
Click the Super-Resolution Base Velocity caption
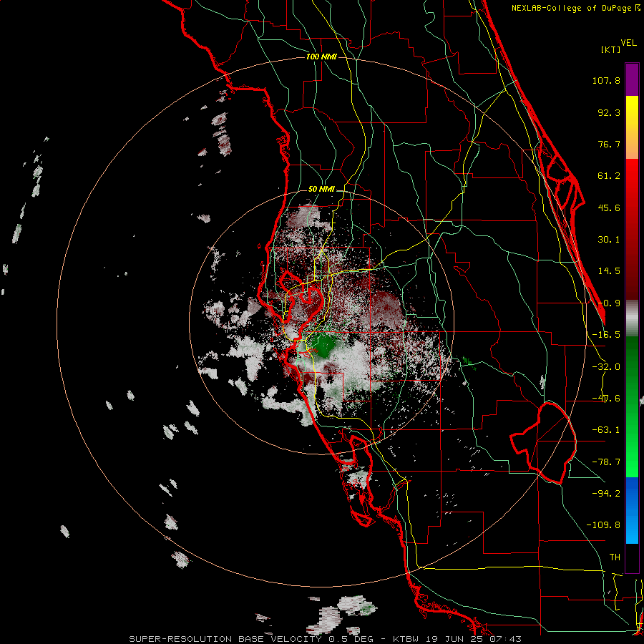coord(326,639)
